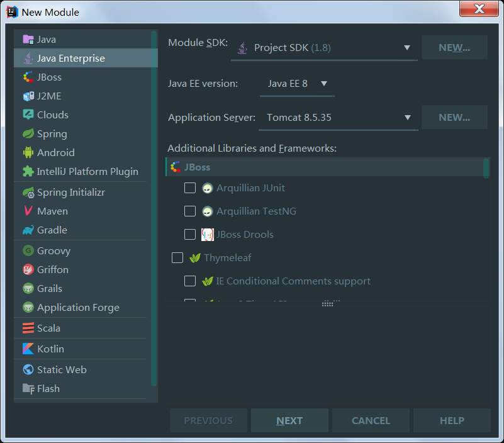The height and width of the screenshot is (443, 504).
Task: Click the 'Arquillian JUnit' label text
Action: (250, 188)
